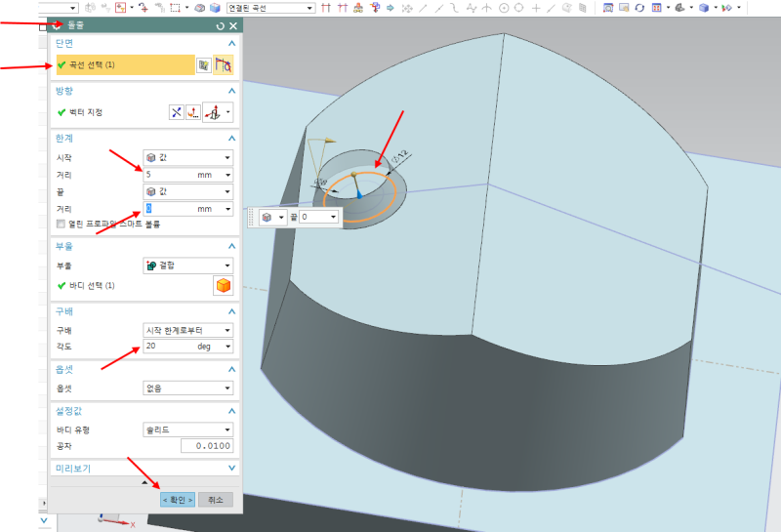Click the 각도 input field showing 20
Screen dimensions: 781x532
tap(168, 347)
